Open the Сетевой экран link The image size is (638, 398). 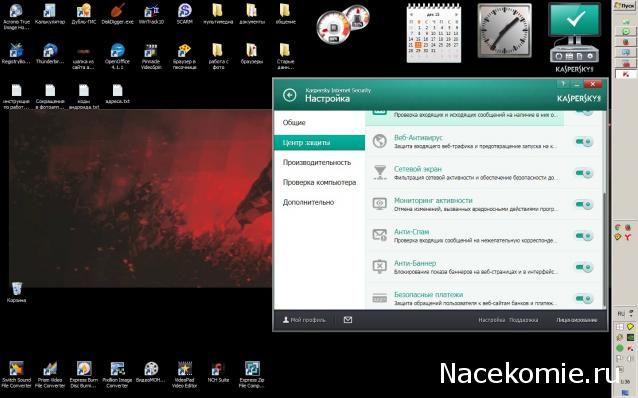(417, 169)
